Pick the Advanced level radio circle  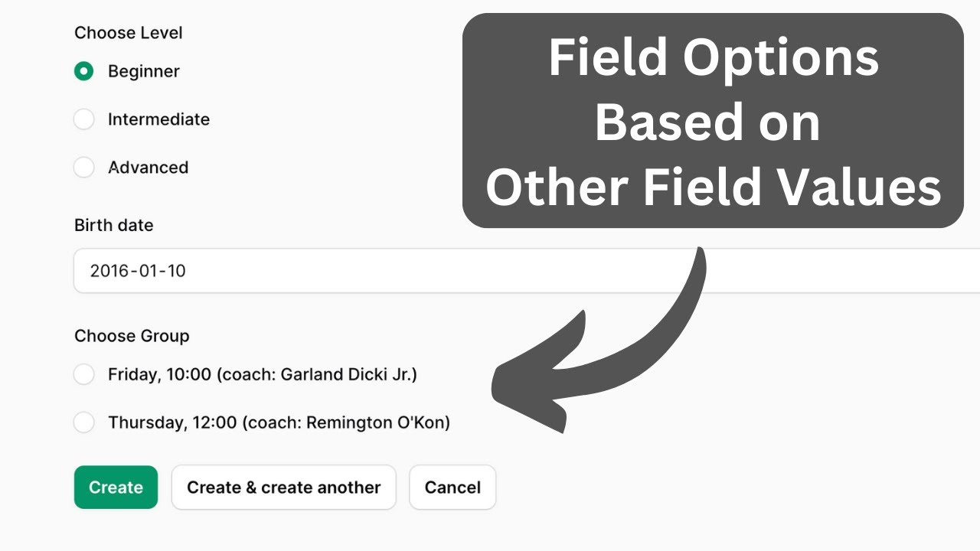point(83,168)
